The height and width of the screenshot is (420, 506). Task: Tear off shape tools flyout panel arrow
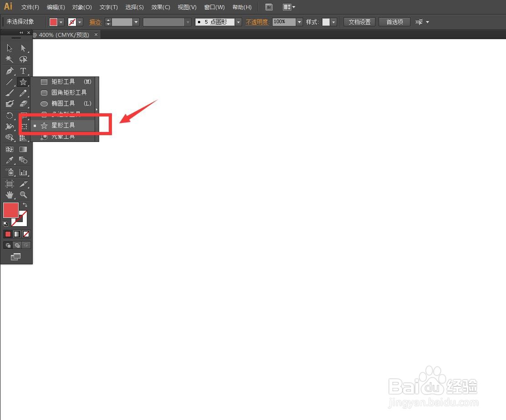(96, 110)
